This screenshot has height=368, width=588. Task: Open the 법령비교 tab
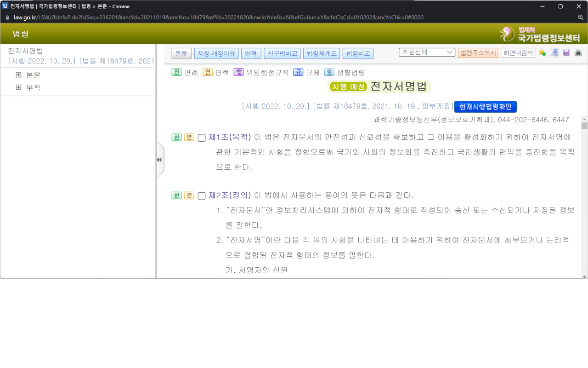358,53
